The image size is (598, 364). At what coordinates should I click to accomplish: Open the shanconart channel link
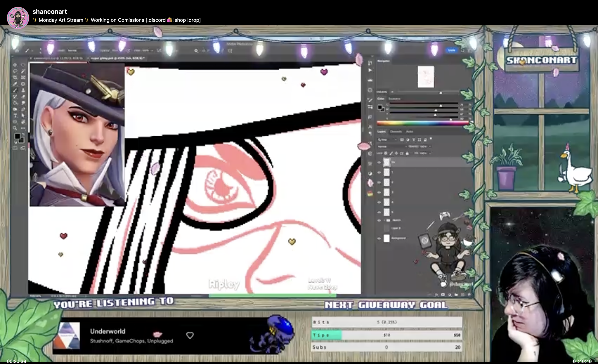(x=50, y=11)
